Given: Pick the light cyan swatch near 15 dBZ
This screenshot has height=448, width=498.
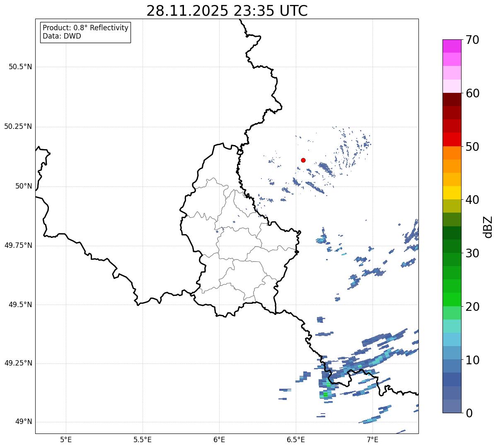Looking at the screenshot, I should point(452,326).
